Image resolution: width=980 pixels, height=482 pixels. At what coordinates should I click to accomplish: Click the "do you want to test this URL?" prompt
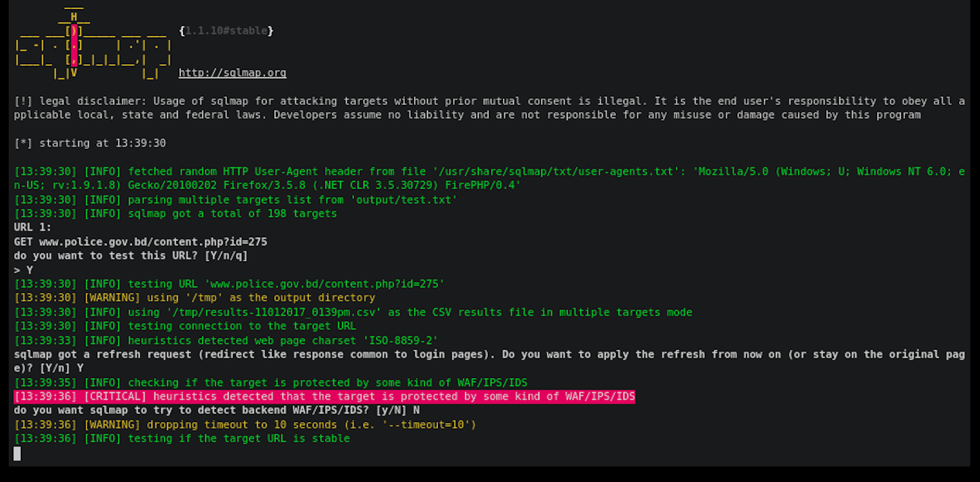click(131, 255)
